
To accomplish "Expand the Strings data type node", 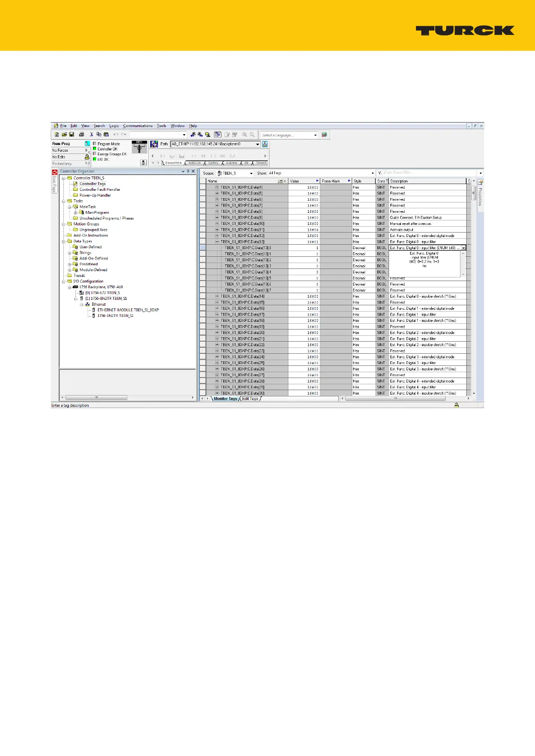I will [x=70, y=253].
